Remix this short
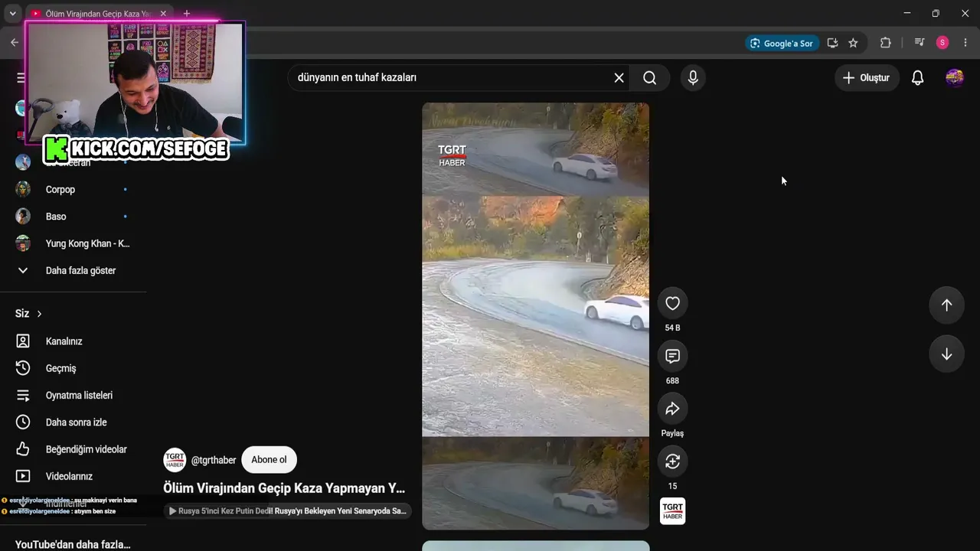Image resolution: width=980 pixels, height=551 pixels. (x=672, y=461)
